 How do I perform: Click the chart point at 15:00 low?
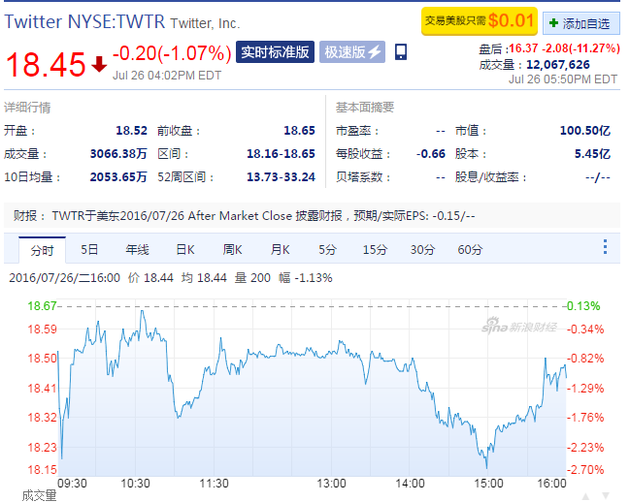487,468
